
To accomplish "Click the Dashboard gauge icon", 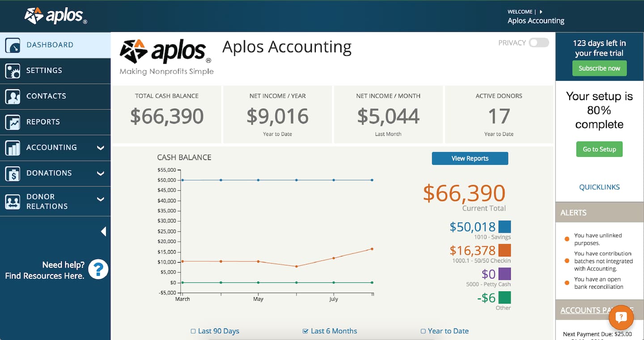I will point(13,45).
